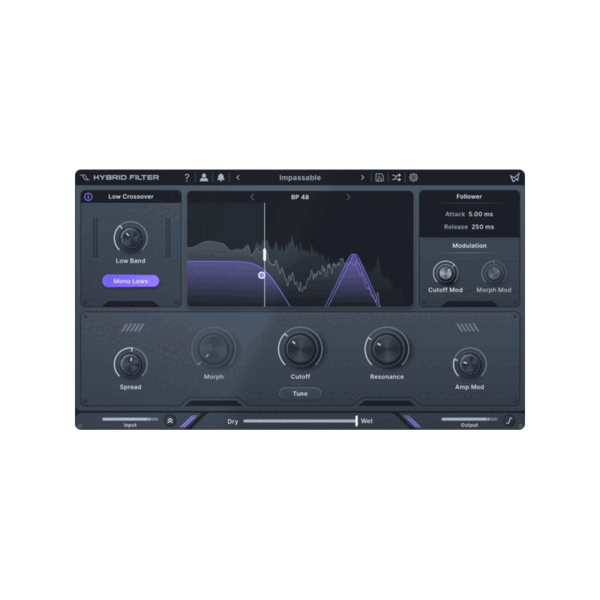600x600 pixels.
Task: Click the Dry label
Action: pyautogui.click(x=233, y=421)
